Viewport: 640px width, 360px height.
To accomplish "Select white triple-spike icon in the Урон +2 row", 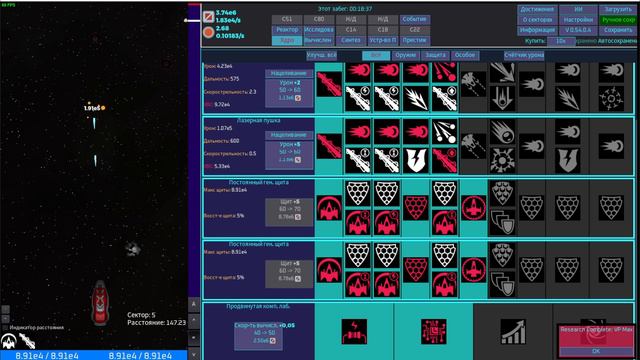I will tap(416, 98).
